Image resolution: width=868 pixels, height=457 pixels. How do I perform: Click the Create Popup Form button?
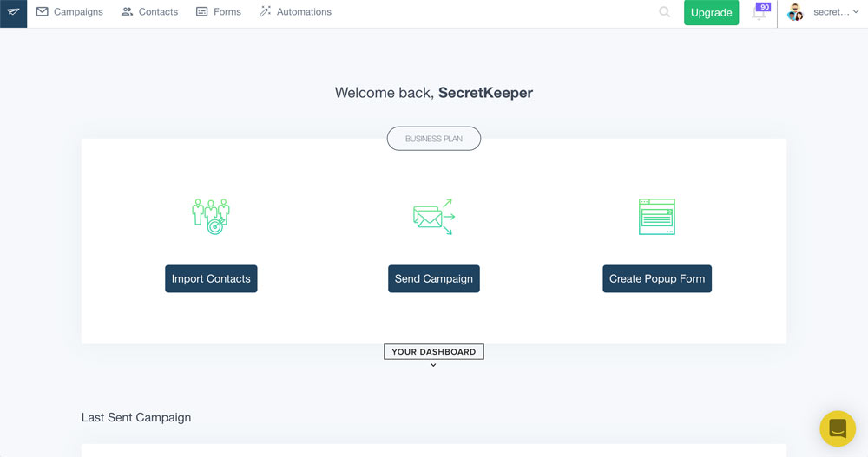pos(657,278)
